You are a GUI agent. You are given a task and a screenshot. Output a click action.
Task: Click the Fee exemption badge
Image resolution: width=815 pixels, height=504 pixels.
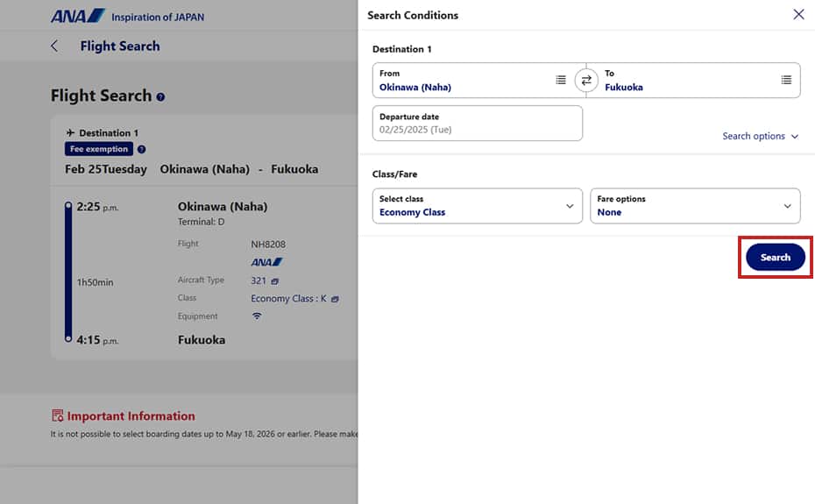pyautogui.click(x=99, y=149)
